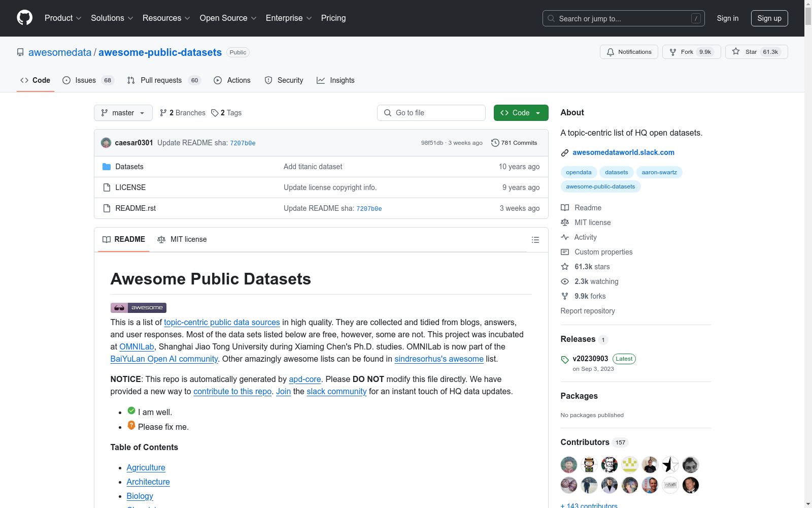Click the Sign up button
Viewport: 812px width, 508px height.
(769, 18)
